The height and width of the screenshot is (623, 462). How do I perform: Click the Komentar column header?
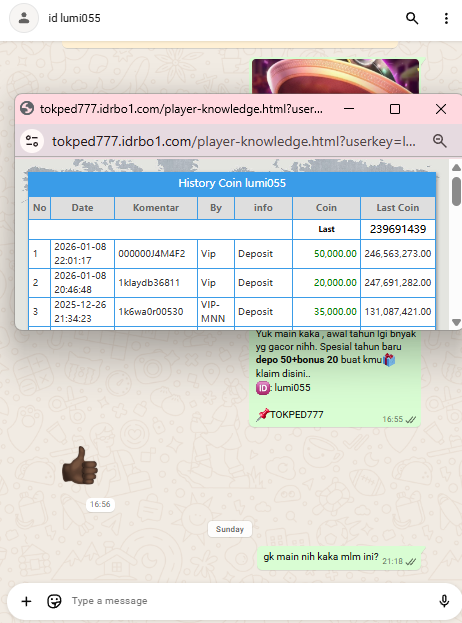[x=156, y=208]
